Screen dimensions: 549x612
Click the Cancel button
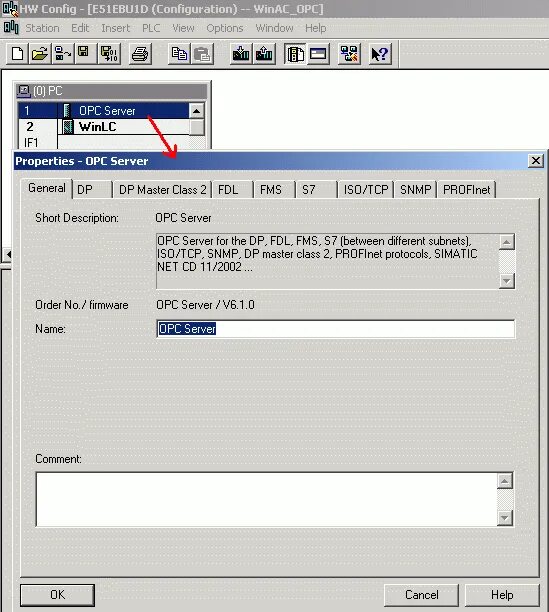(x=421, y=595)
